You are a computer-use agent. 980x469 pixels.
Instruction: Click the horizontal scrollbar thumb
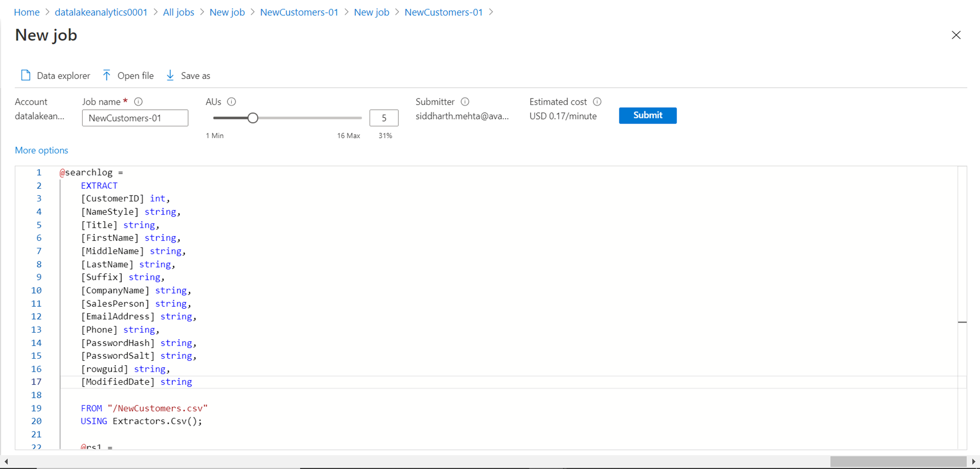tap(898, 462)
